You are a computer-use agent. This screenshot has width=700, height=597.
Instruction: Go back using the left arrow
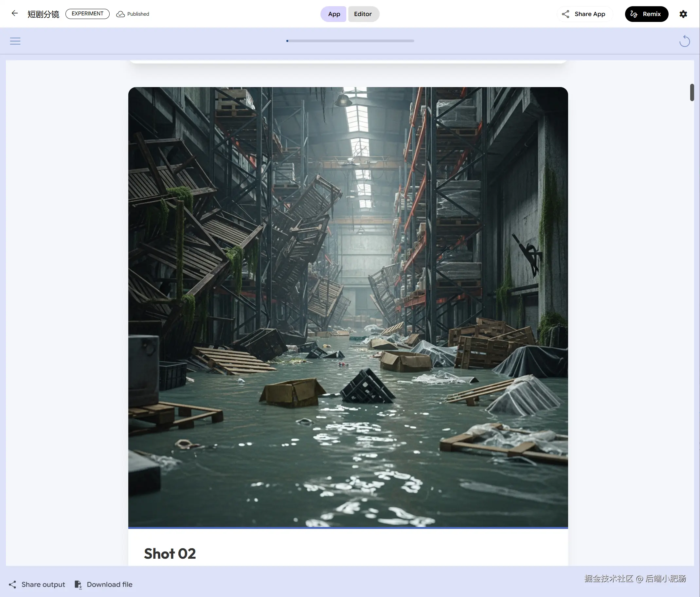(14, 13)
